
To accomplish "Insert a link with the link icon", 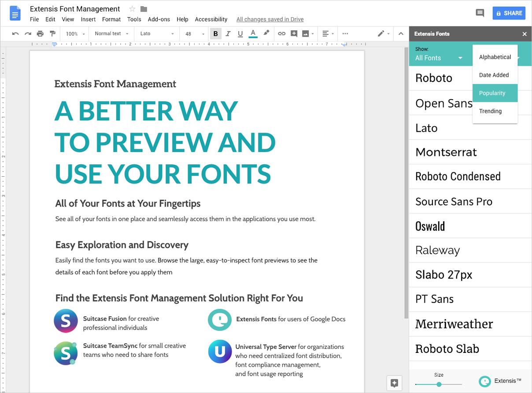I will pos(281,33).
